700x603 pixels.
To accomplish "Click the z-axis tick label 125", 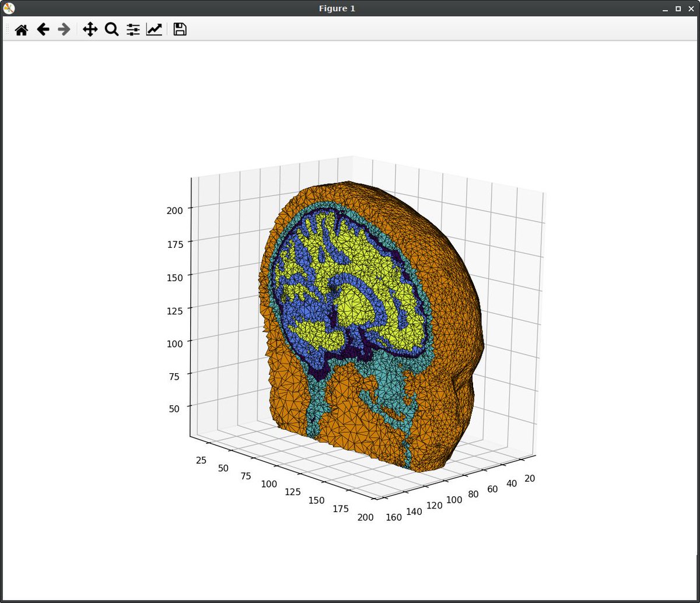I will click(174, 310).
